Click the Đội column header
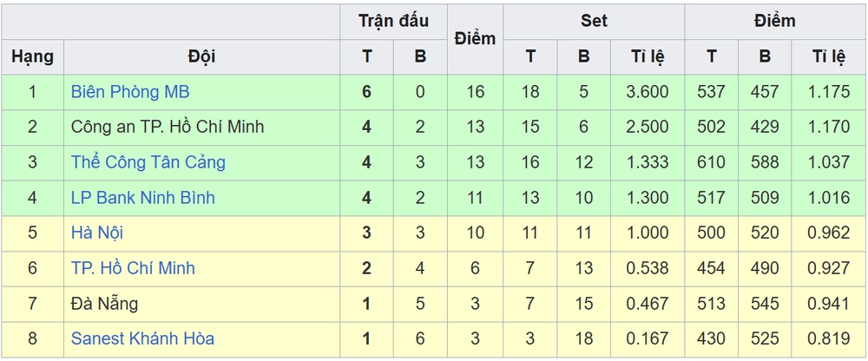 coord(201,57)
